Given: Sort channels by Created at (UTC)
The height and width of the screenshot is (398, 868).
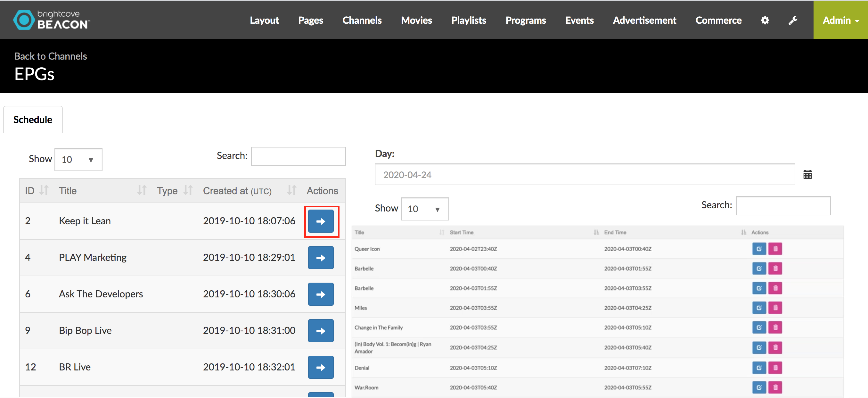Looking at the screenshot, I should (291, 190).
